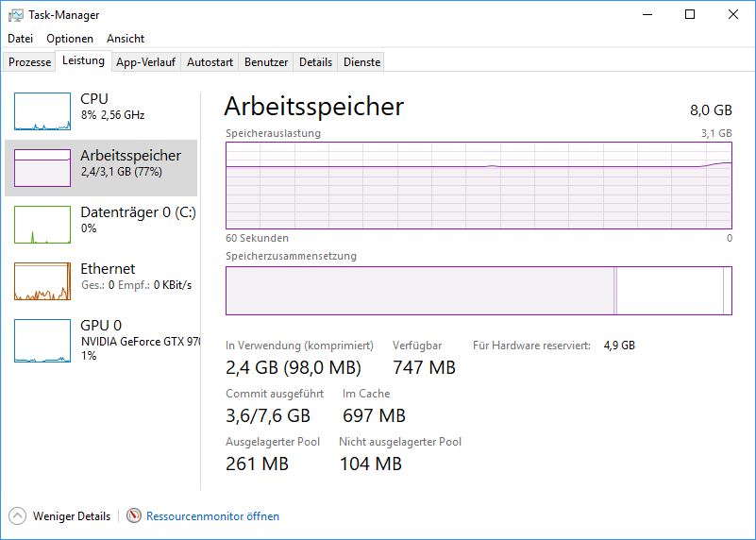Go to the Autostart tab

(x=210, y=62)
